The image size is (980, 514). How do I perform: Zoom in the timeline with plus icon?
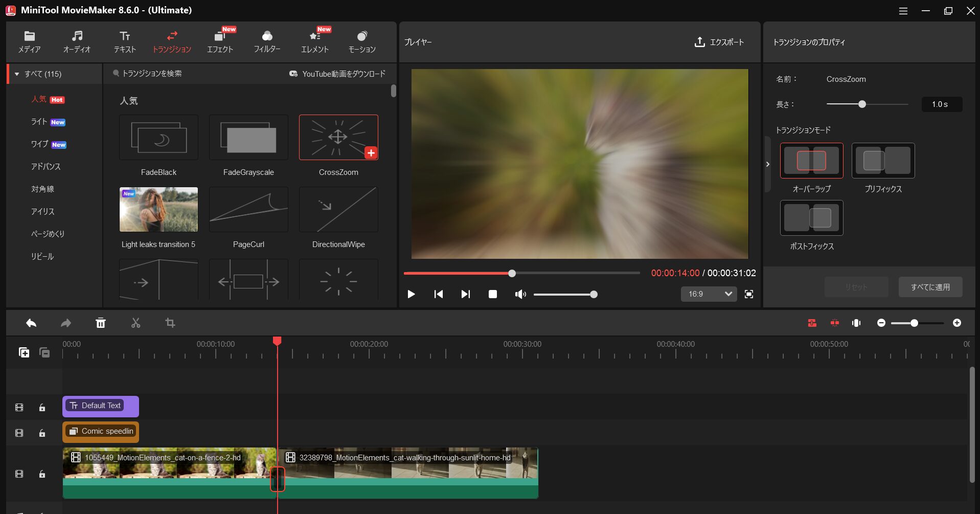click(957, 323)
